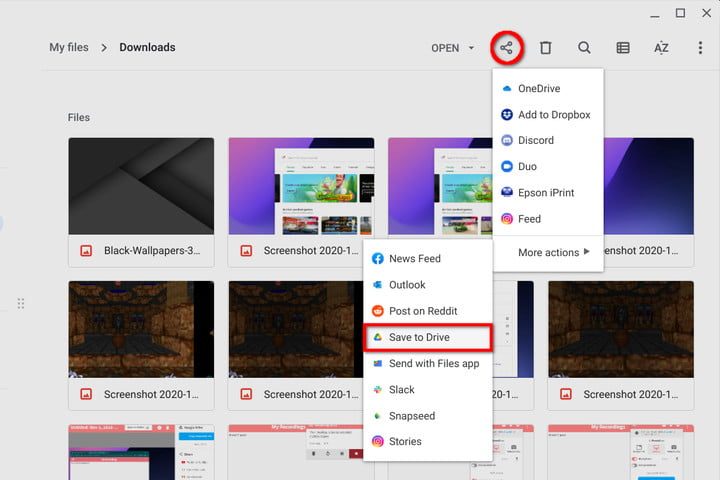Share to Instagram Feed

point(548,219)
